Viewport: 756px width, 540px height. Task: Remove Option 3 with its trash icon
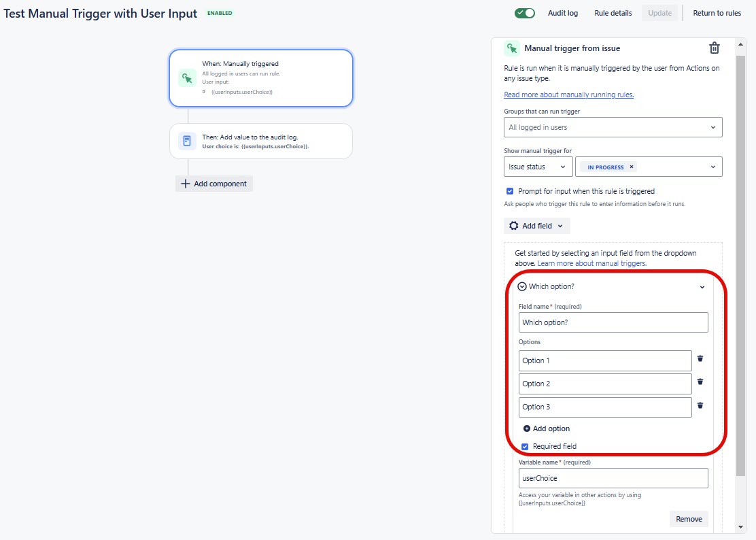(700, 405)
